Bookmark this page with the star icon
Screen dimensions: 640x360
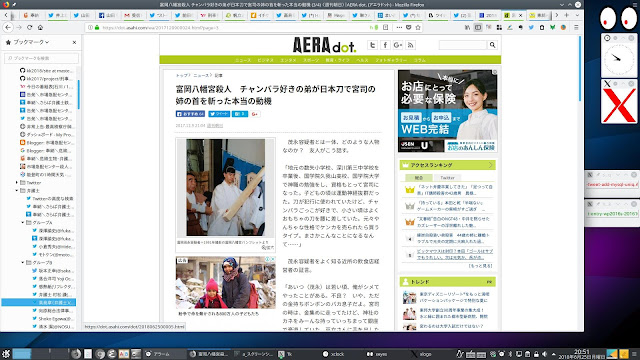[x=418, y=27]
